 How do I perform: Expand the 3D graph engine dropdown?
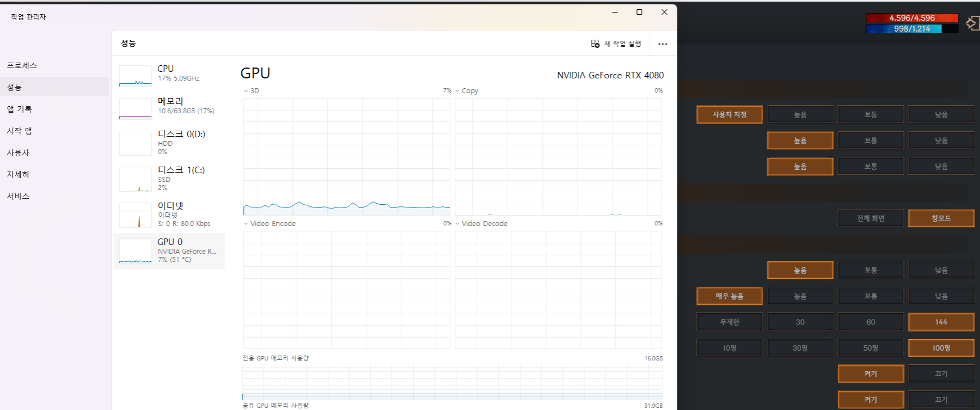point(246,91)
